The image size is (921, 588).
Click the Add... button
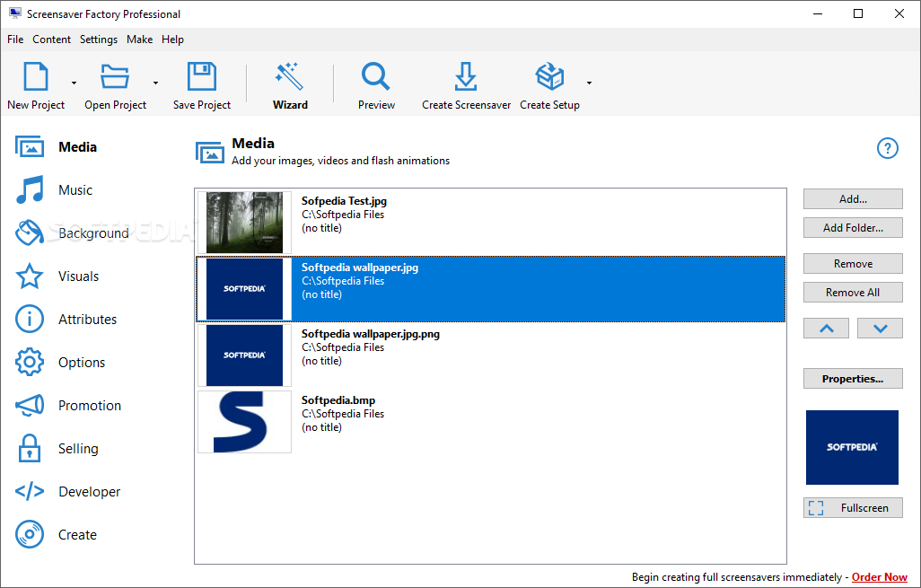(853, 199)
